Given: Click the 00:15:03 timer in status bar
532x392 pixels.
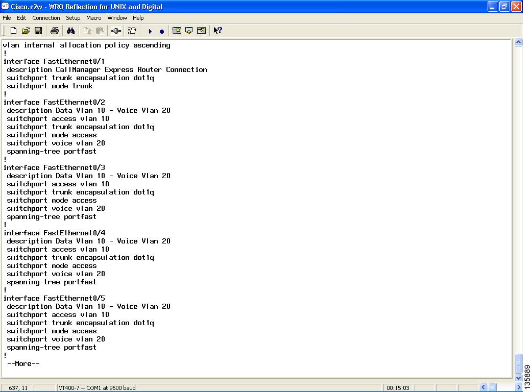Looking at the screenshot, I should 398,387.
